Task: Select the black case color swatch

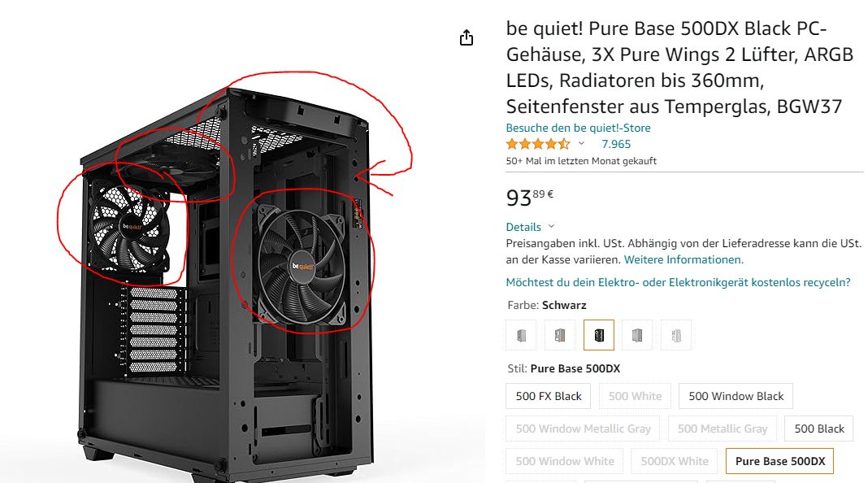Action: pyautogui.click(x=598, y=335)
